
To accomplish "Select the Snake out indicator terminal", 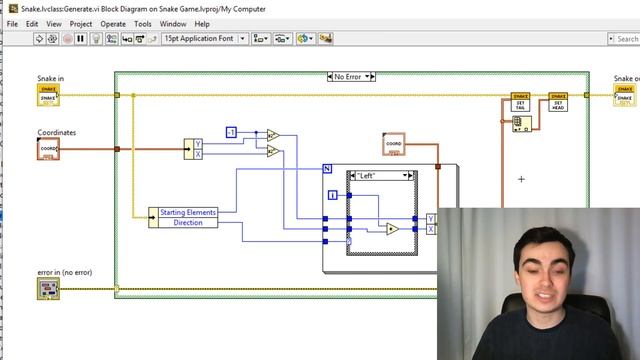I will coord(624,95).
